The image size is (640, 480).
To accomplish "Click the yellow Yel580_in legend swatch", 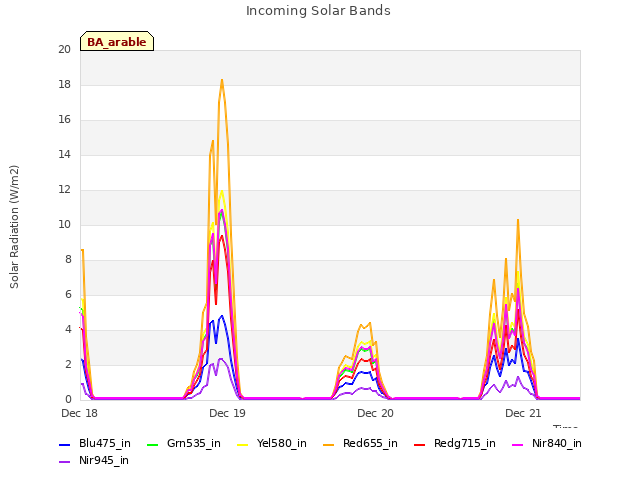I will click(242, 444).
